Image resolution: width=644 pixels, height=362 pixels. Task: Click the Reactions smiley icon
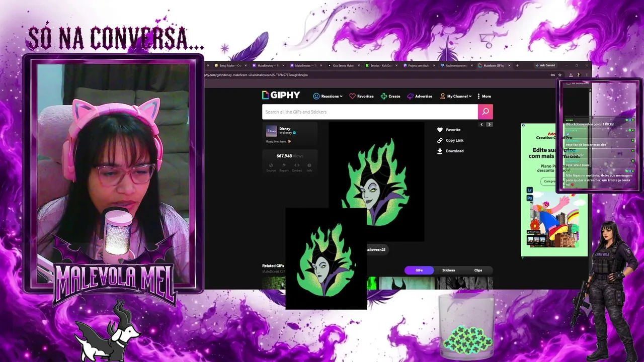tap(316, 96)
